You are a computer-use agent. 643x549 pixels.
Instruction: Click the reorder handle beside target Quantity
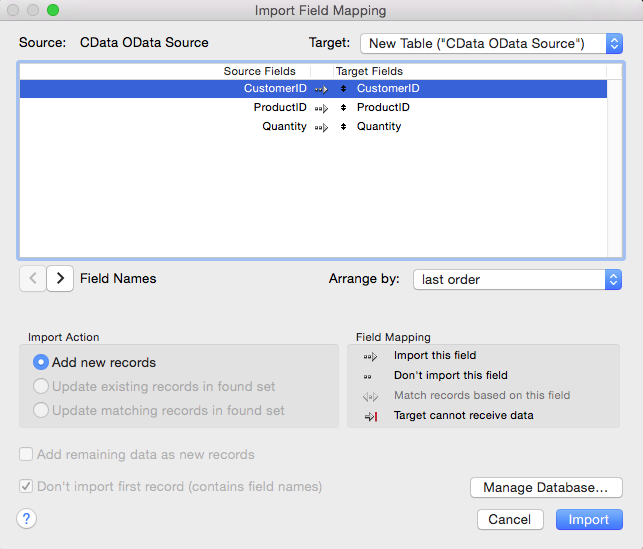pos(343,126)
